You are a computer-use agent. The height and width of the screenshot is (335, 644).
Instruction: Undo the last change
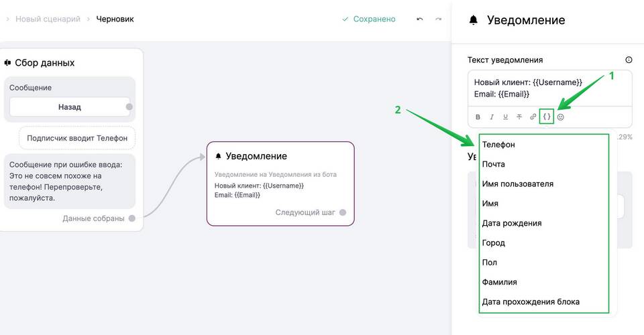click(419, 19)
